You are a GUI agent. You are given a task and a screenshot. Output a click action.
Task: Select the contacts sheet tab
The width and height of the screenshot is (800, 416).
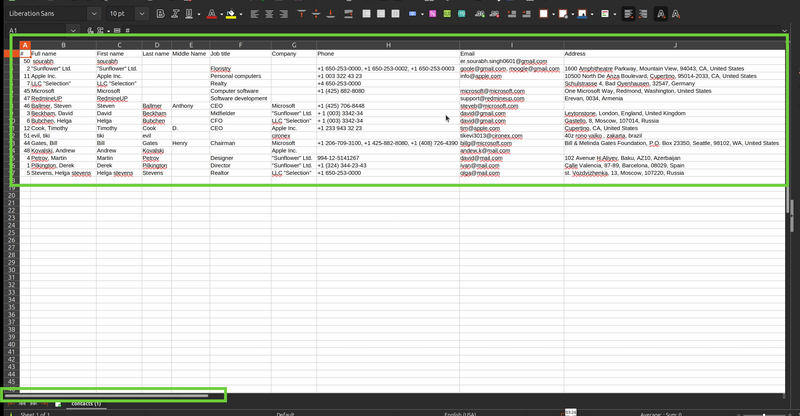pyautogui.click(x=85, y=403)
